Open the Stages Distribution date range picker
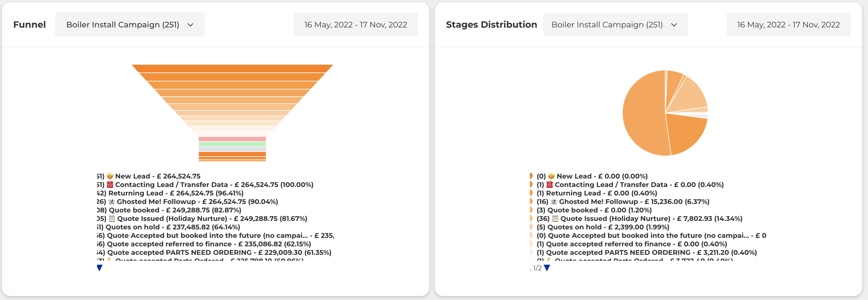The image size is (868, 300). 788,25
